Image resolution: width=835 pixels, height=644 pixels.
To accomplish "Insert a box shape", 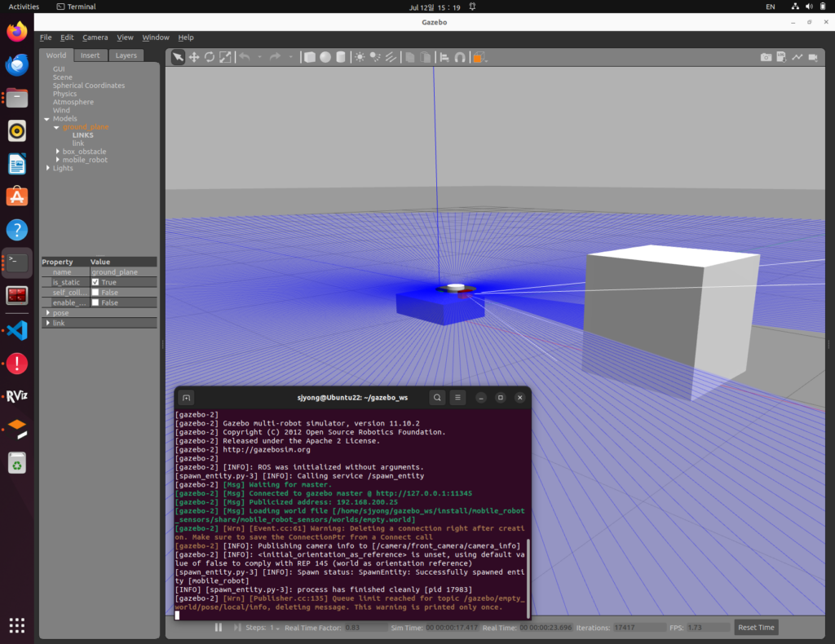I will [x=309, y=57].
